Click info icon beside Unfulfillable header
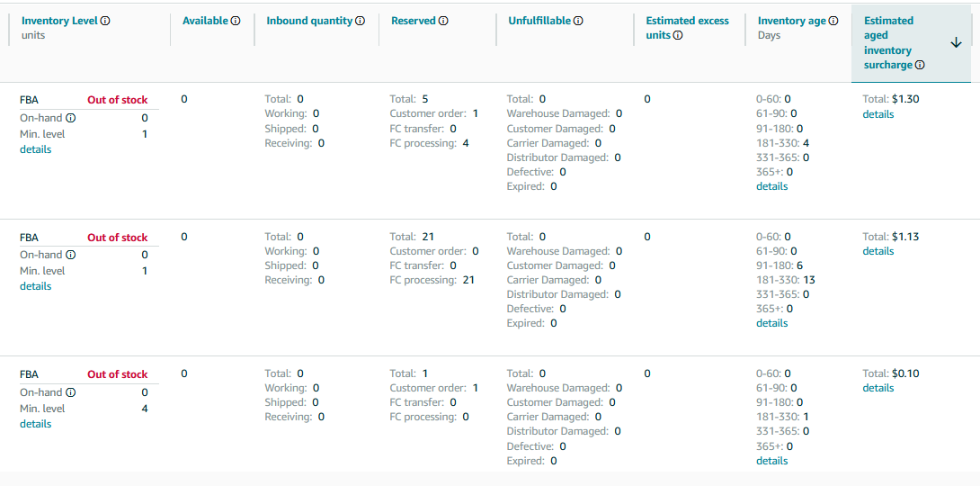This screenshot has width=980, height=486. point(578,21)
